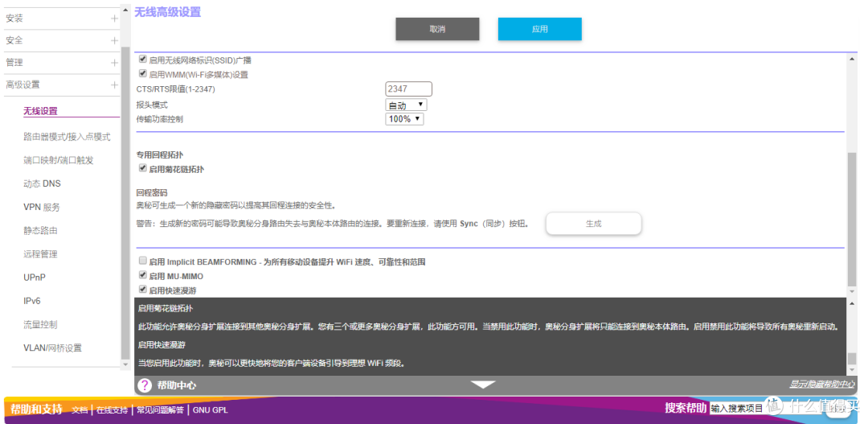The height and width of the screenshot is (424, 868).
Task: Click settings area scroll up arrow
Action: click(x=852, y=58)
